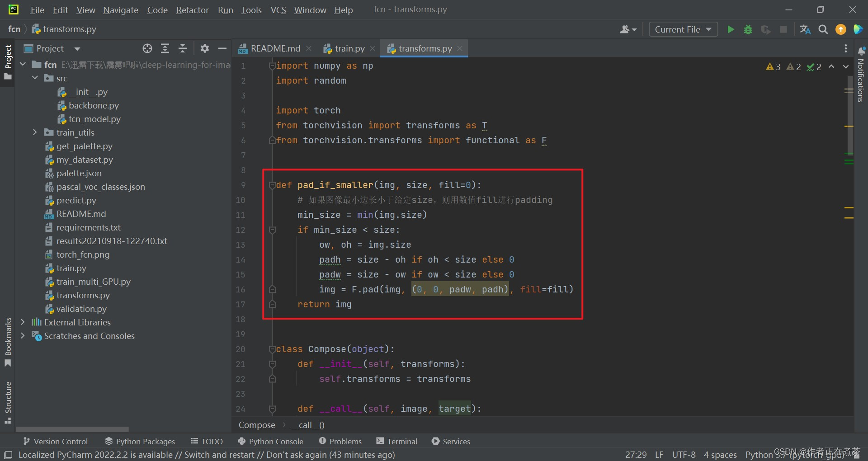
Task: Click the Collapse All icon in Project panel
Action: [183, 48]
